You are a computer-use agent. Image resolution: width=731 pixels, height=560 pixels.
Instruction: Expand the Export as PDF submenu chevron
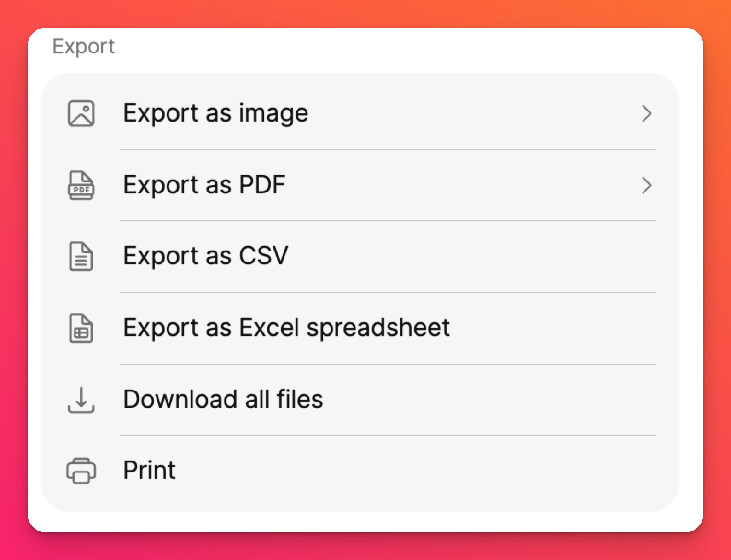point(646,185)
